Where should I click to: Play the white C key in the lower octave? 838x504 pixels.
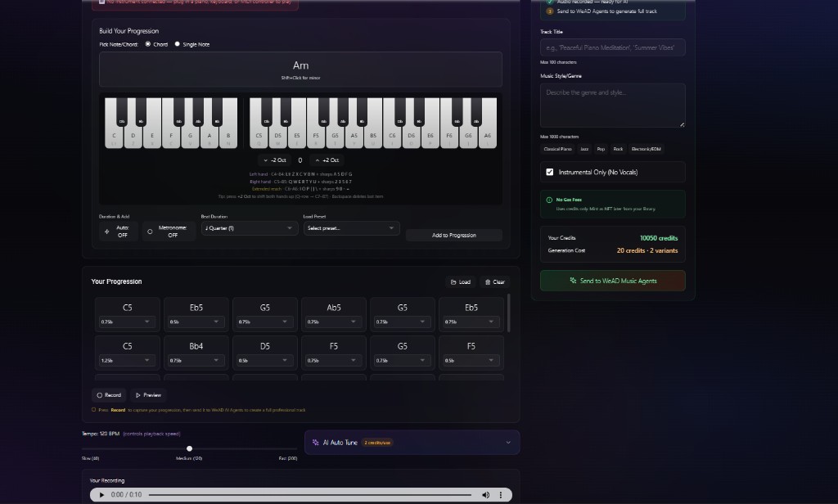[114, 137]
